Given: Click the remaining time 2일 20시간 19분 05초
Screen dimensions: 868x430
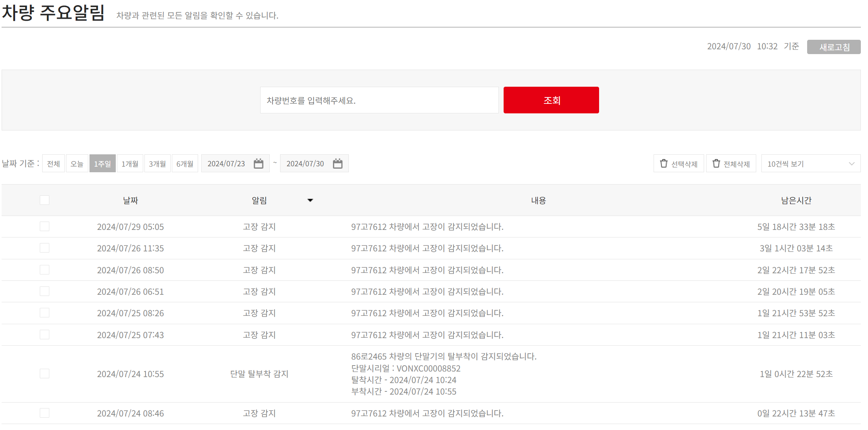Looking at the screenshot, I should tap(796, 292).
